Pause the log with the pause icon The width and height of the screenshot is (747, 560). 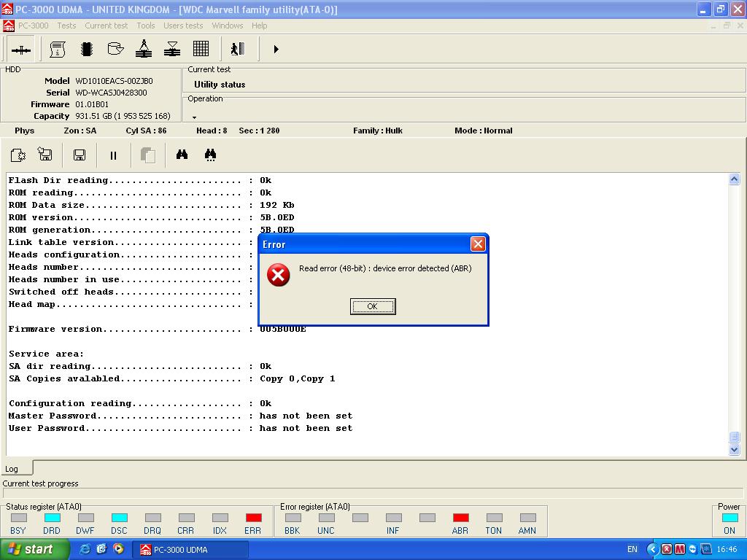pyautogui.click(x=113, y=156)
